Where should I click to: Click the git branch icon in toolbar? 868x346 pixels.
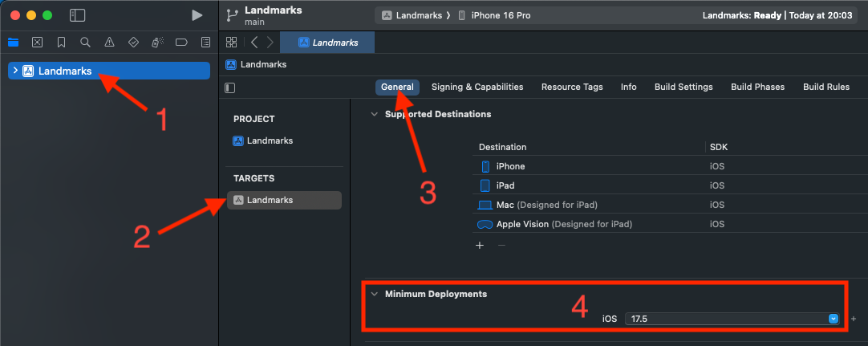point(232,15)
